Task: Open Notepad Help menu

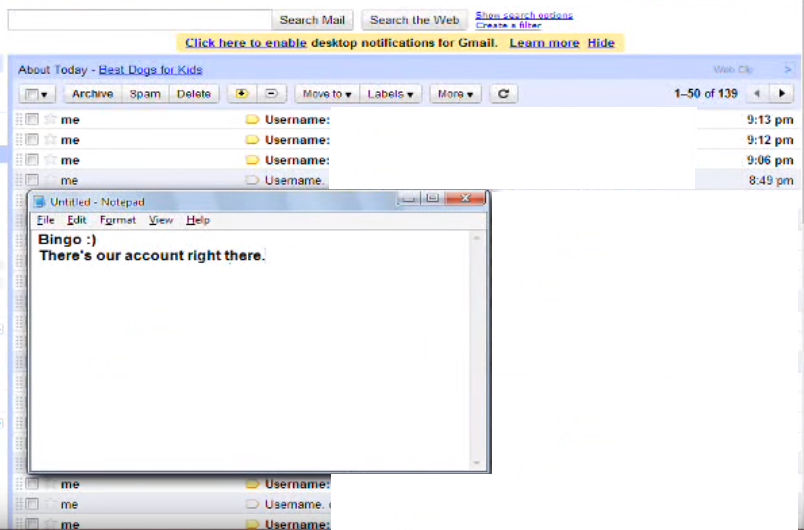Action: pos(198,220)
